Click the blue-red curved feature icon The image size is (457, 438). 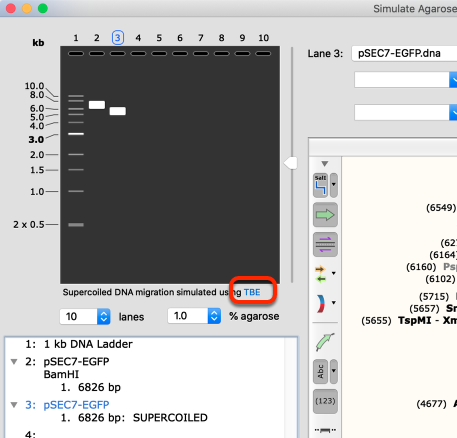(x=321, y=303)
